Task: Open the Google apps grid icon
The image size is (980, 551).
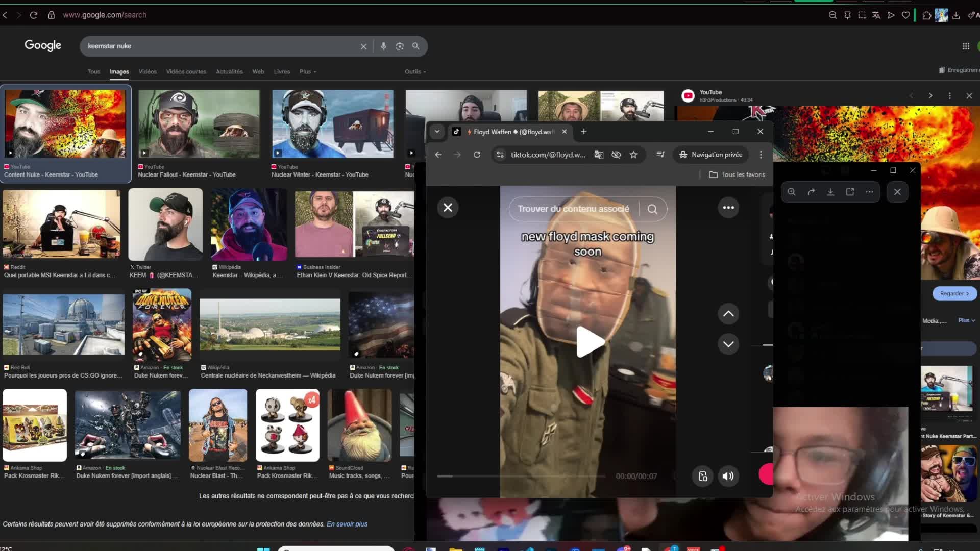Action: (966, 46)
